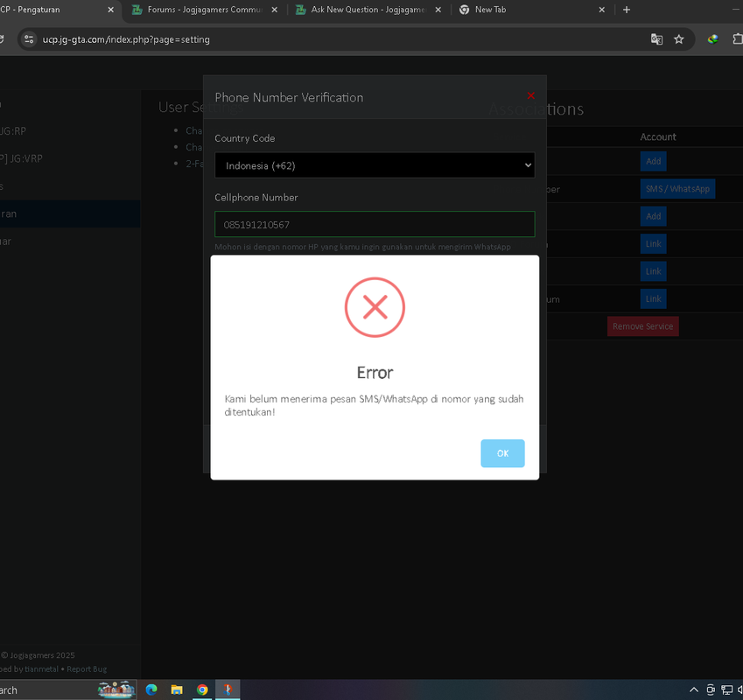Click the network icon in system tray
The image size is (743, 700).
coord(727,689)
